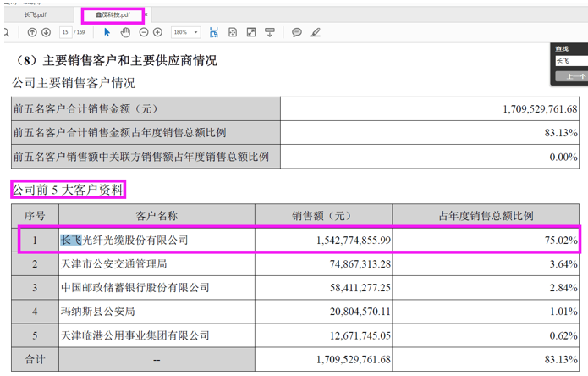Click the 前五名客户合计销售金额占年度销售总额比例 label
This screenshot has height=376, width=588.
click(x=120, y=133)
